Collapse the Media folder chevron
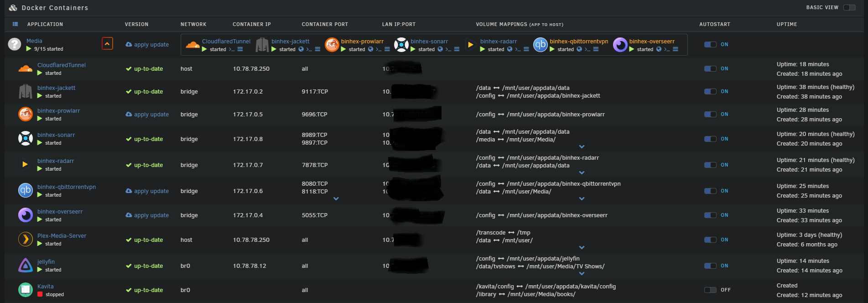 pyautogui.click(x=107, y=44)
